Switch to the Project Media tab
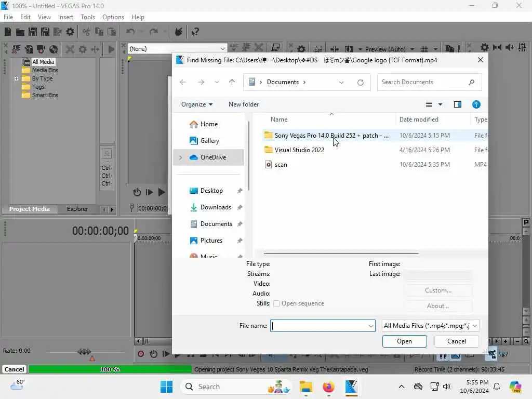The width and height of the screenshot is (532, 399). [x=29, y=209]
